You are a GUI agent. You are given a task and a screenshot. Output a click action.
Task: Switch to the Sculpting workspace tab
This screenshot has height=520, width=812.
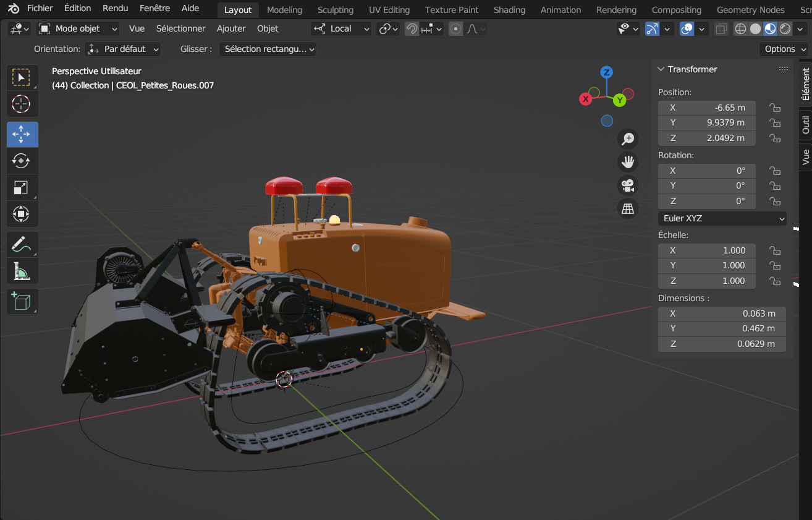click(x=336, y=10)
